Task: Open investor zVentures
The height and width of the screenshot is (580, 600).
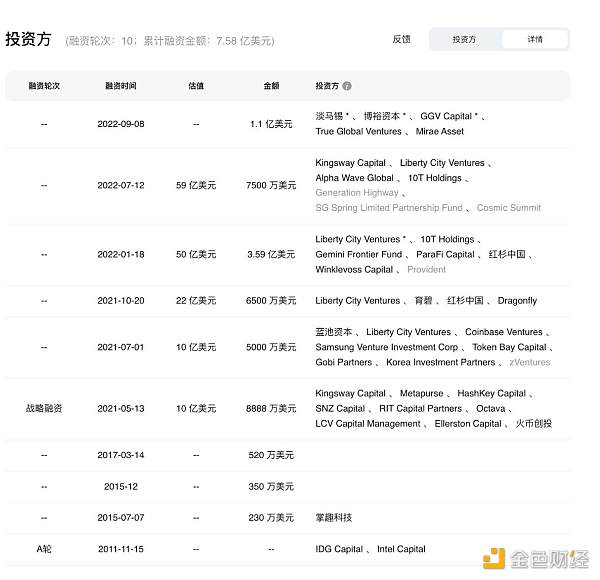Action: pyautogui.click(x=530, y=362)
